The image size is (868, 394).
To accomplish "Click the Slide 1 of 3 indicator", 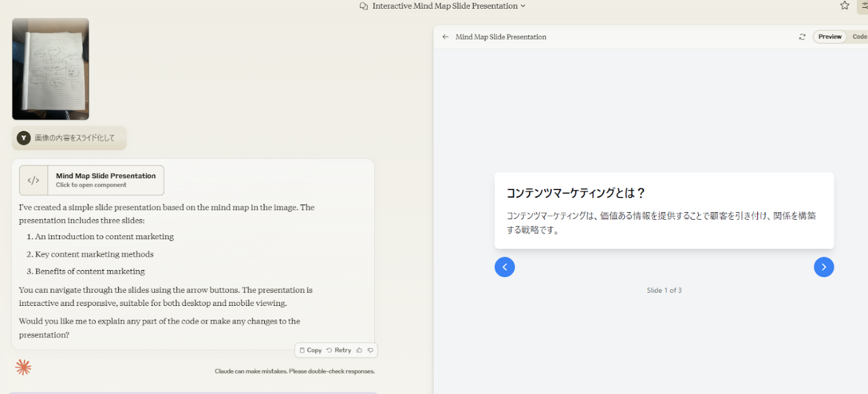I will tap(664, 290).
